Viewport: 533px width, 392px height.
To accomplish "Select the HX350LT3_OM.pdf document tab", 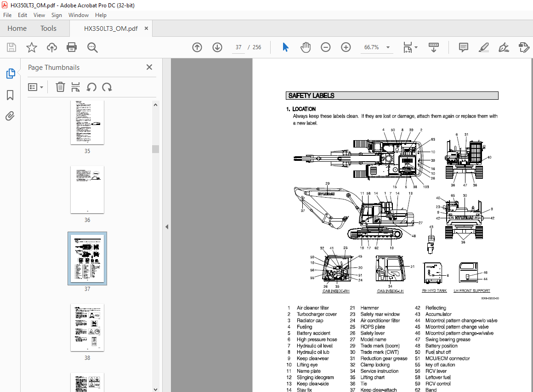I will coord(111,28).
